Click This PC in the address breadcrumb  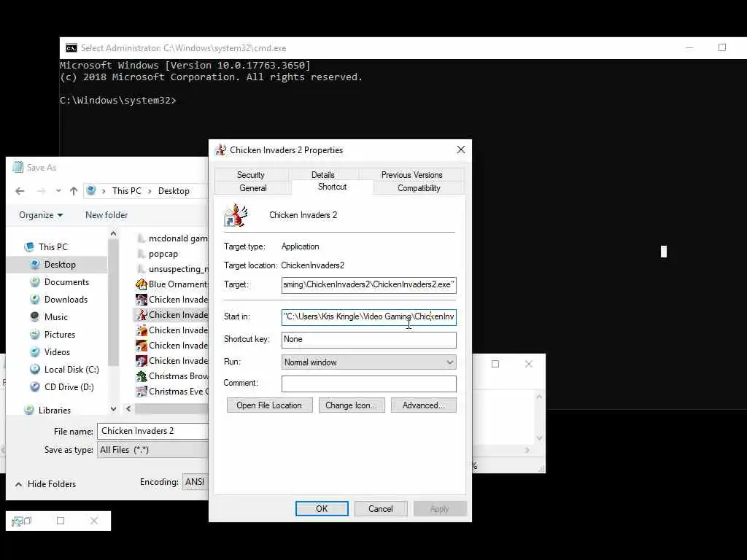(x=127, y=191)
